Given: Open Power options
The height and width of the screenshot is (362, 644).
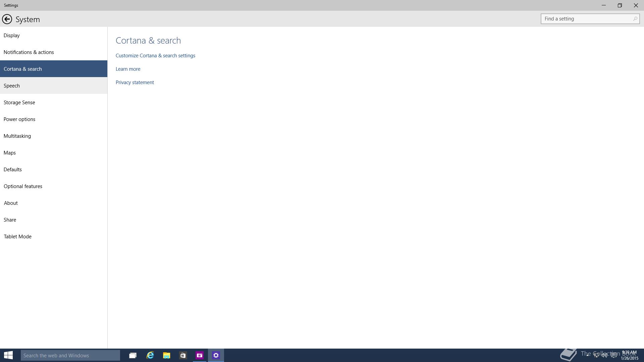Looking at the screenshot, I should click(54, 119).
